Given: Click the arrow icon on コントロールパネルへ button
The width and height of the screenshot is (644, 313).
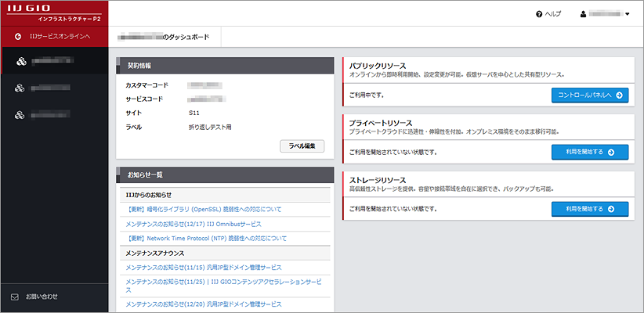Looking at the screenshot, I should click(619, 95).
